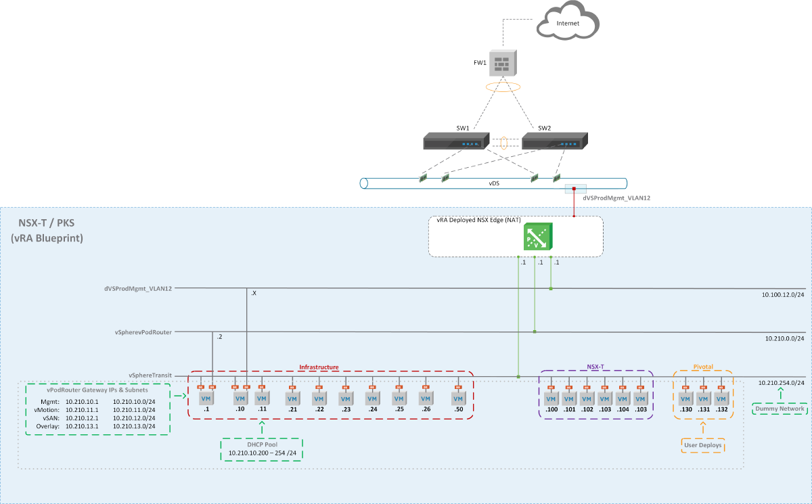Select the VM labeled .21
Viewport: 812px width, 504px height.
(x=292, y=398)
